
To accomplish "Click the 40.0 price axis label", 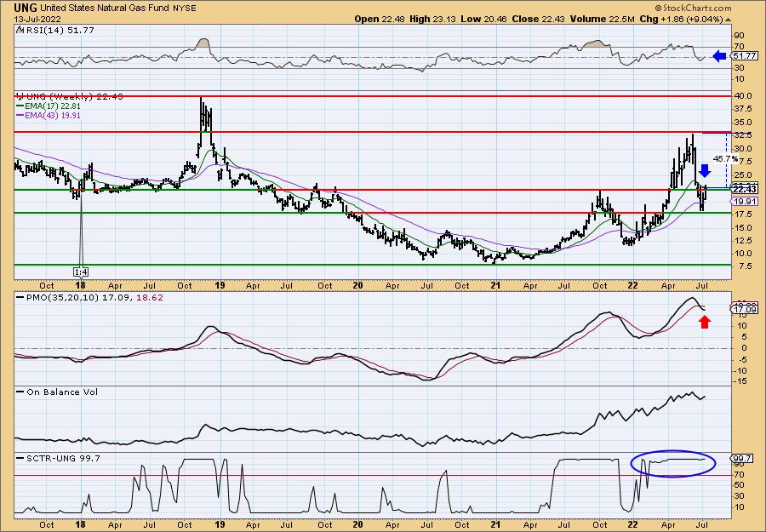I will [x=743, y=96].
